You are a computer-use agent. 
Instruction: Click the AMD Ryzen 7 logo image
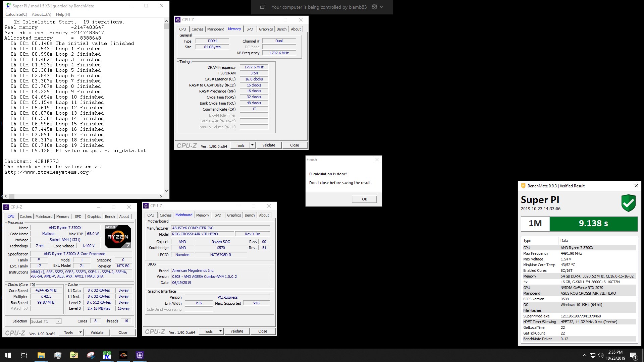(x=118, y=236)
